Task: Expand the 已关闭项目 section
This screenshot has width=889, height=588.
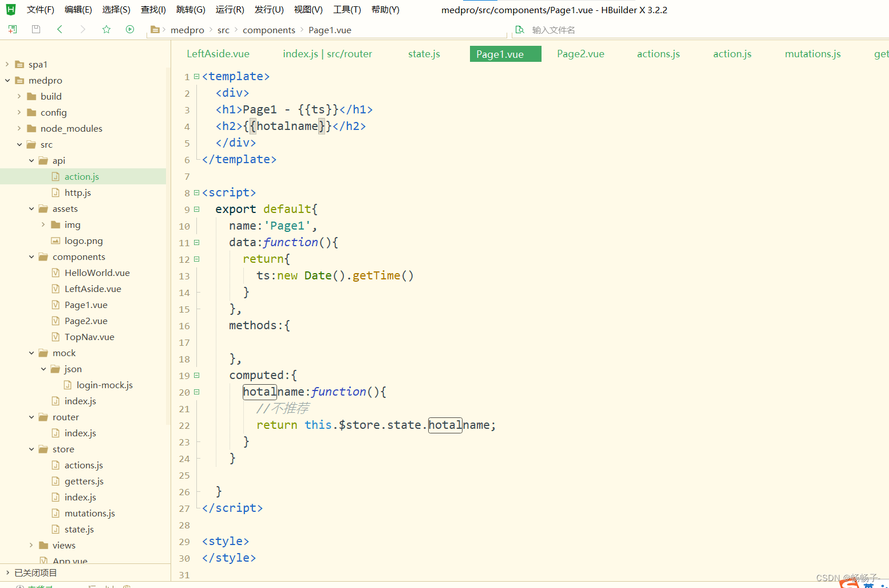Action: click(7, 573)
